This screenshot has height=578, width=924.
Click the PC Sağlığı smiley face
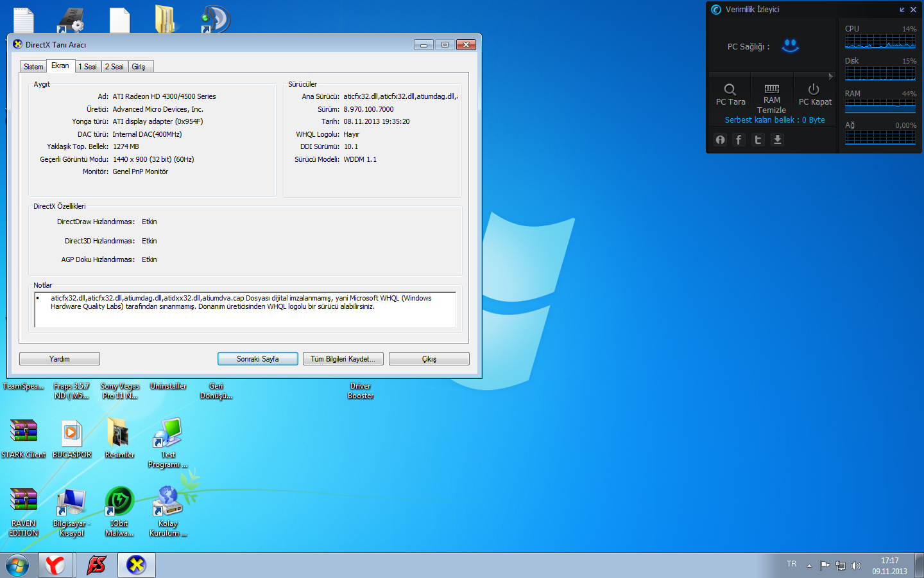(x=791, y=46)
